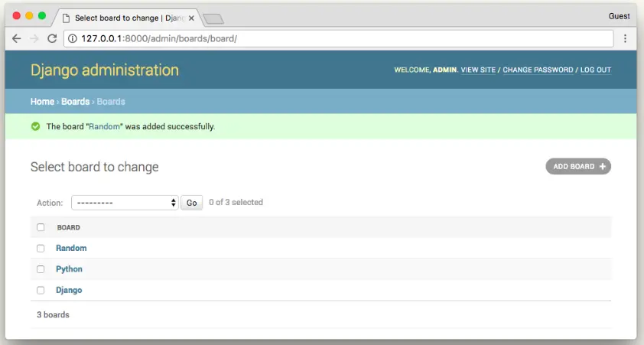Close the 'Select board to change' tab
Viewport: 644px width, 345px height.
pos(191,18)
